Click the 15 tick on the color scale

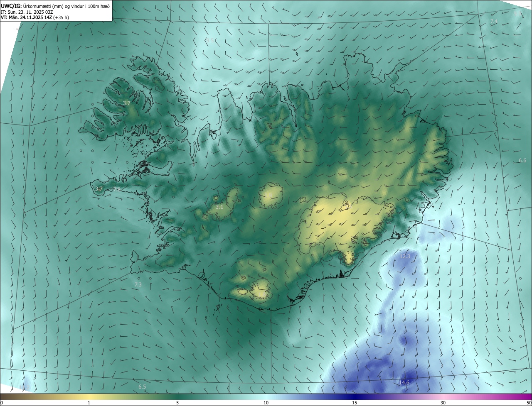(x=355, y=403)
